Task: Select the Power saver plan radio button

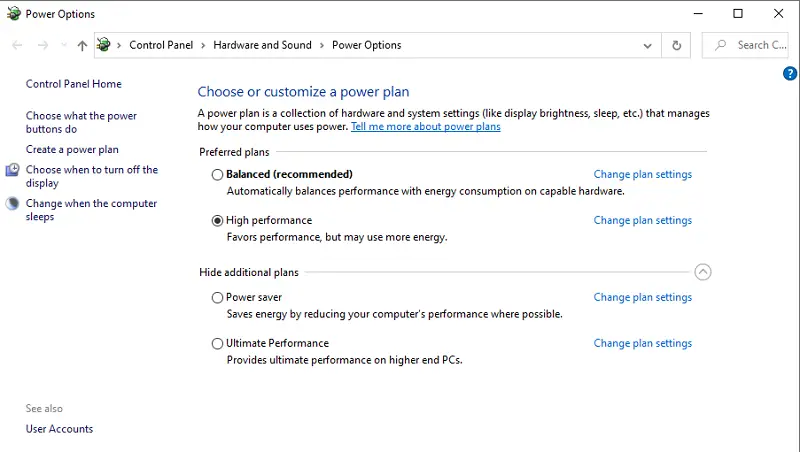Action: tap(217, 297)
